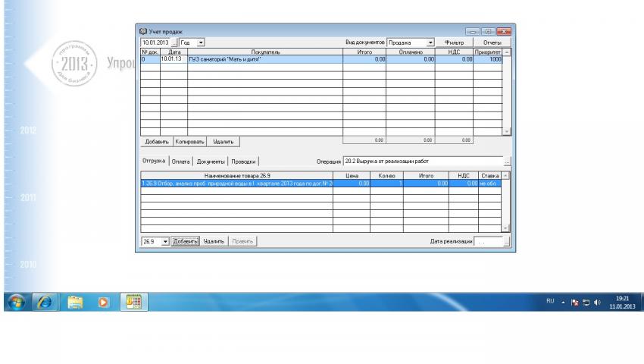The height and width of the screenshot is (364, 644).
Task: Expand the 'Год' period dropdown
Action: click(x=201, y=43)
